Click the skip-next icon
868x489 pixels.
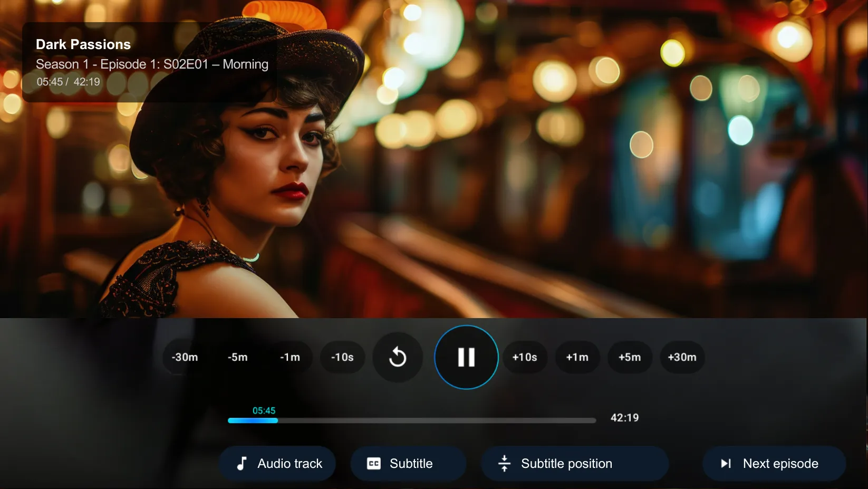coord(726,464)
